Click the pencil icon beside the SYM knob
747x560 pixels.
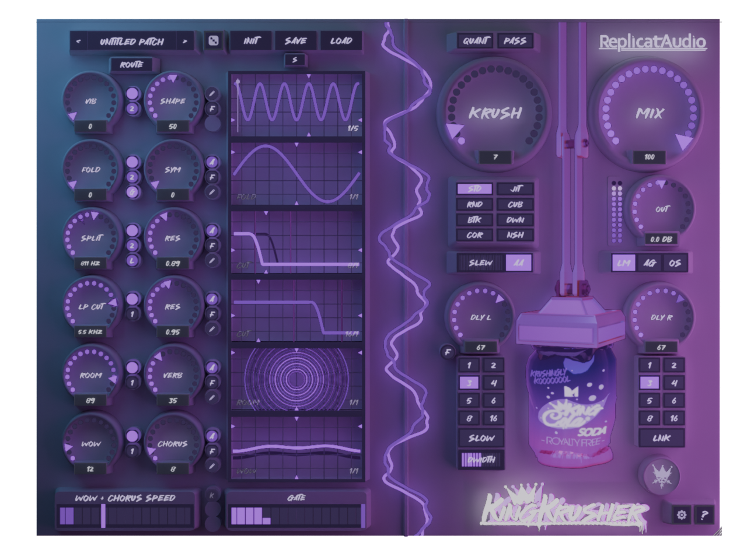point(212,192)
